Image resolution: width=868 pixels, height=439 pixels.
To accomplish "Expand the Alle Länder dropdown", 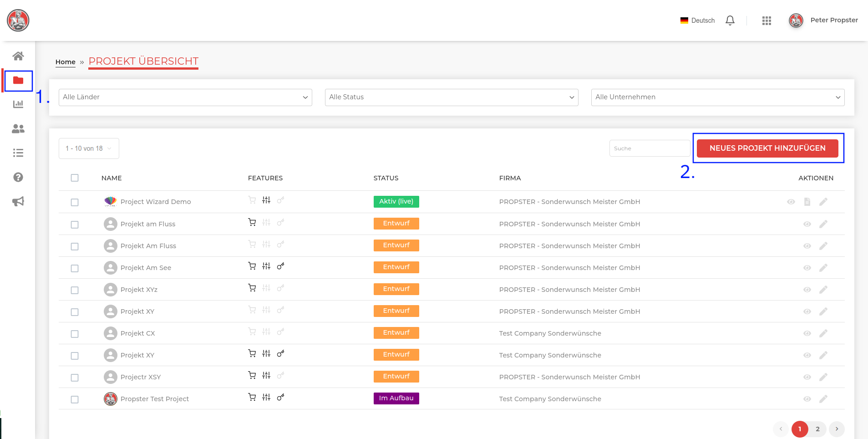I will tap(185, 97).
